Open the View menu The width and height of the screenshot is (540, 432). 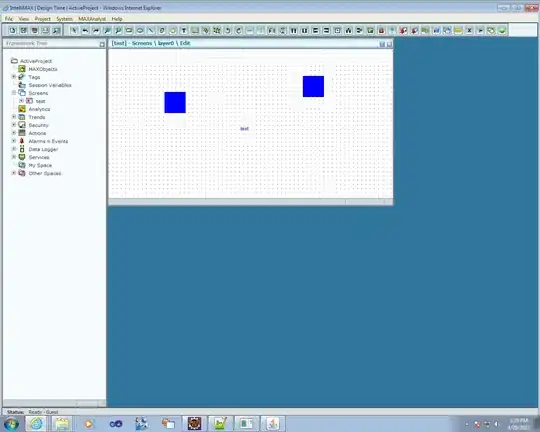23,19
